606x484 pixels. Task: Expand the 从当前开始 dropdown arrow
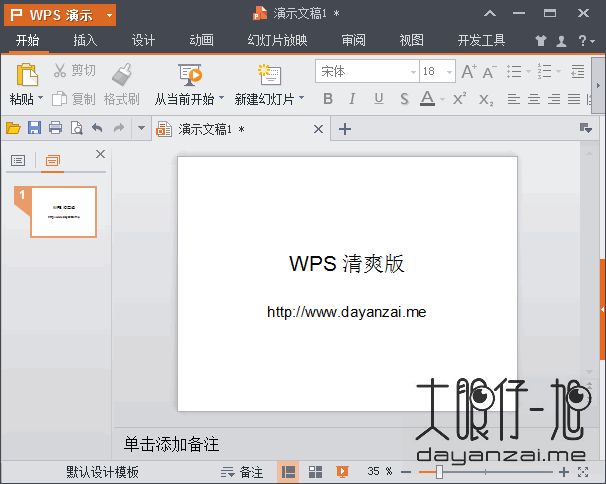click(221, 98)
